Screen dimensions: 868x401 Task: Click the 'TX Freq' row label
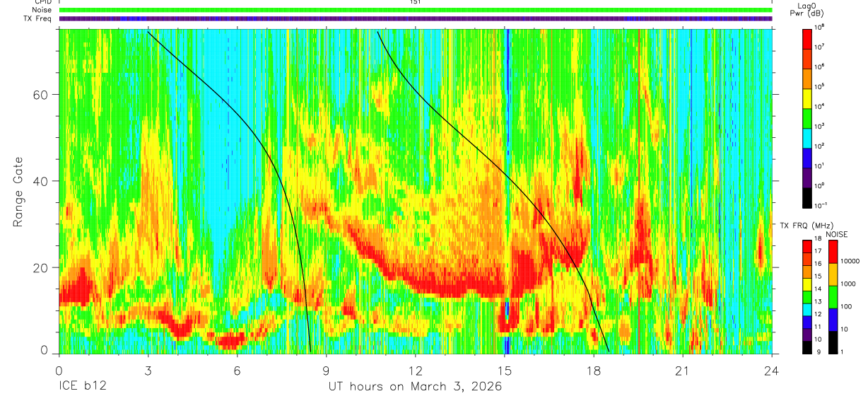click(x=37, y=18)
